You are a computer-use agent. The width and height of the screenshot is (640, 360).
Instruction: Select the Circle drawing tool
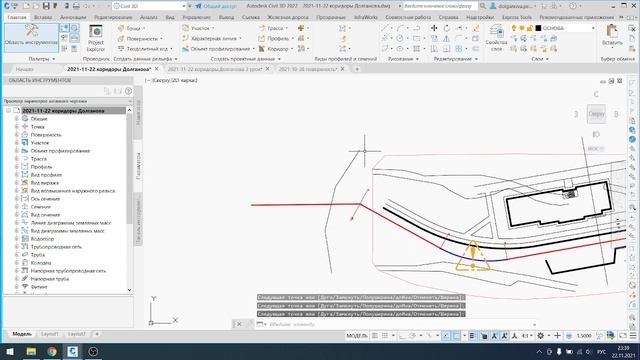(400, 38)
